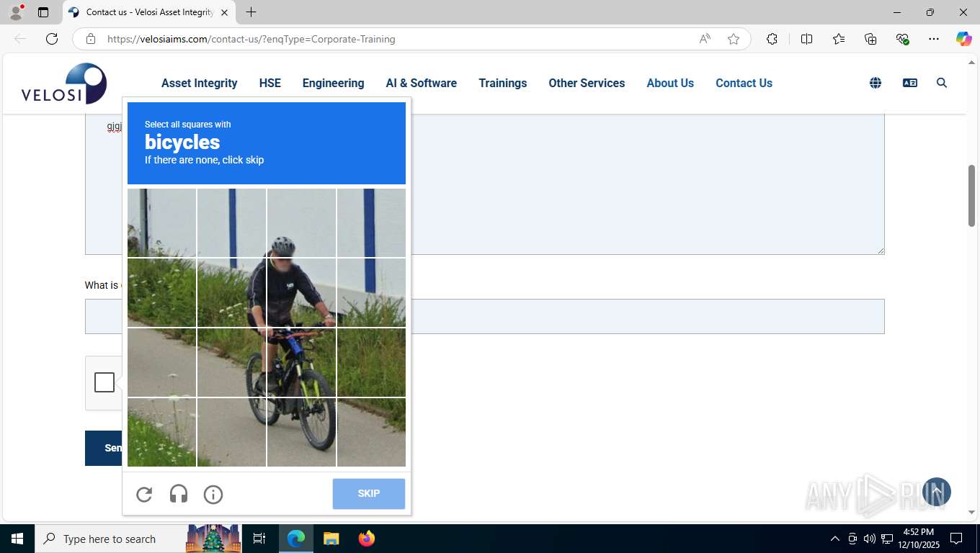Reload the page with browser refresh
Image resolution: width=980 pixels, height=553 pixels.
[x=52, y=39]
